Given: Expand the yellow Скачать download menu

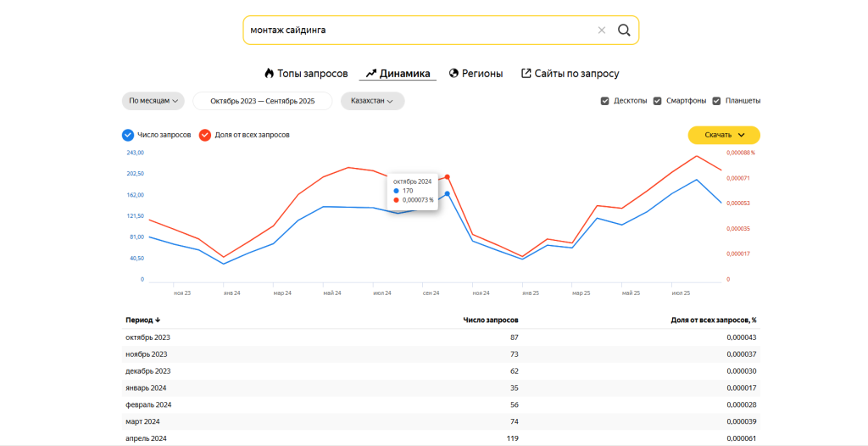Looking at the screenshot, I should point(723,135).
